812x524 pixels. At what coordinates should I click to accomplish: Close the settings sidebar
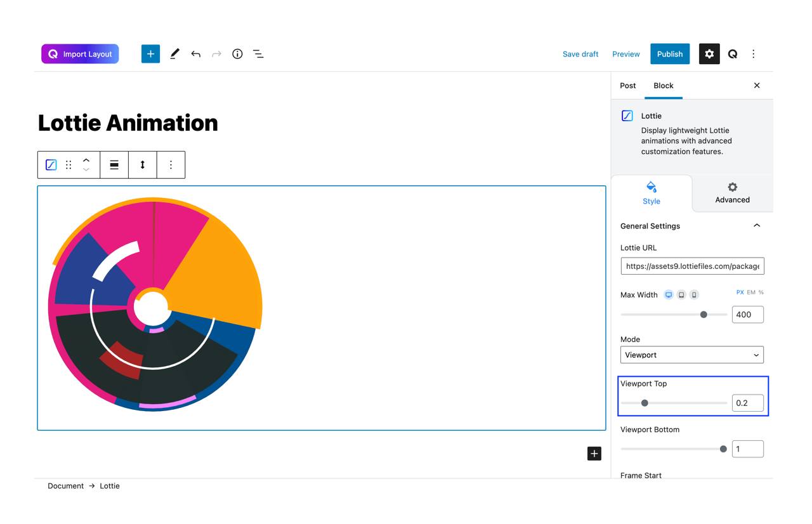pos(757,86)
